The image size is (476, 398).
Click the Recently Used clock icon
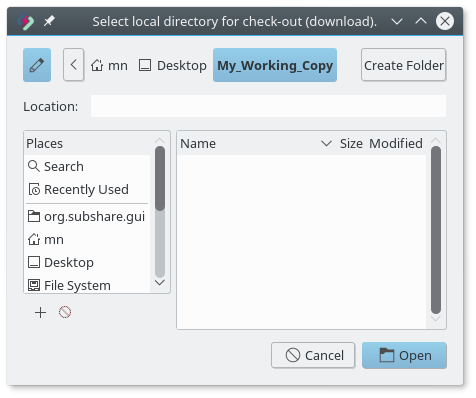[34, 189]
